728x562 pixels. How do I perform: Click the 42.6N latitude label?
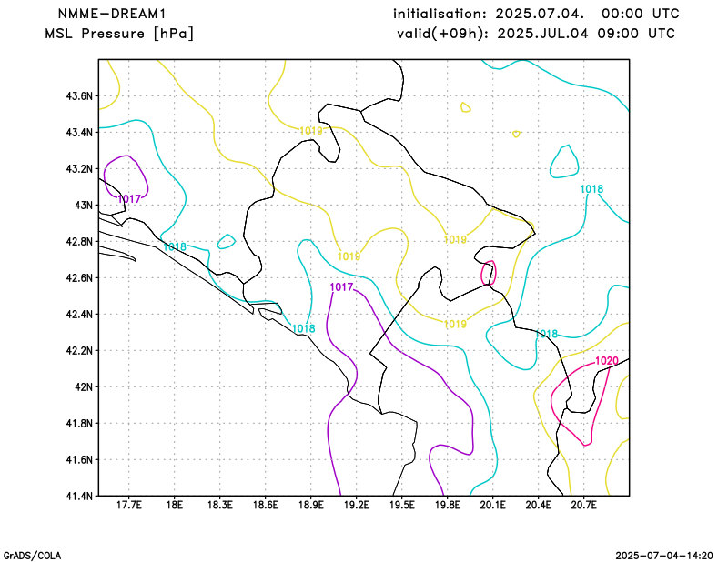click(80, 277)
